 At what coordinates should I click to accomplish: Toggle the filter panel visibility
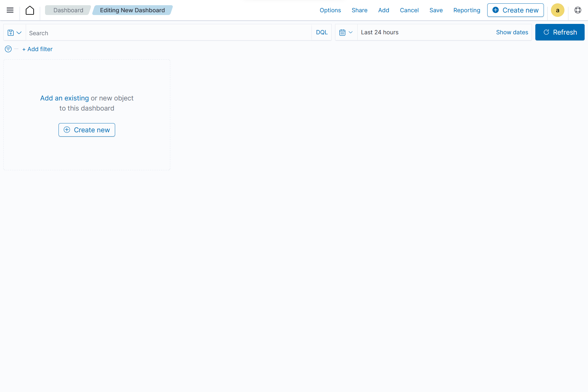click(8, 49)
